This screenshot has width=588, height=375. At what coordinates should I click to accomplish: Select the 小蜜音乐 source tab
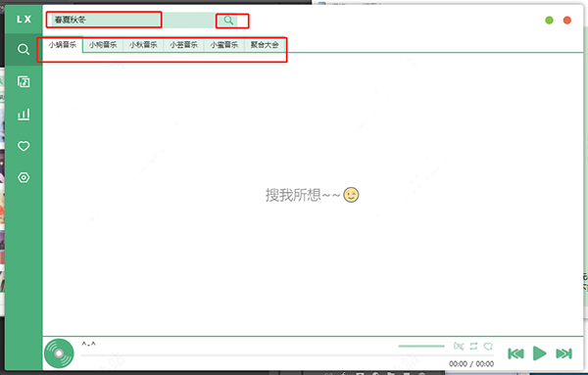point(223,45)
